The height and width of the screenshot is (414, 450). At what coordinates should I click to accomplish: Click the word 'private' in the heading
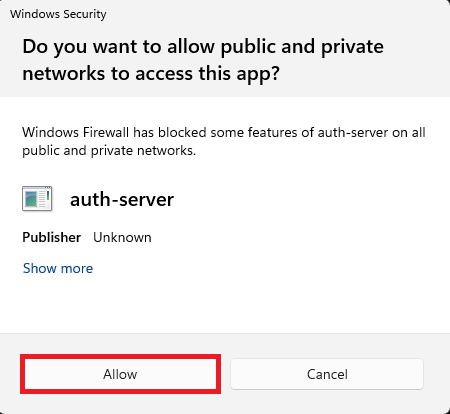[x=352, y=46]
